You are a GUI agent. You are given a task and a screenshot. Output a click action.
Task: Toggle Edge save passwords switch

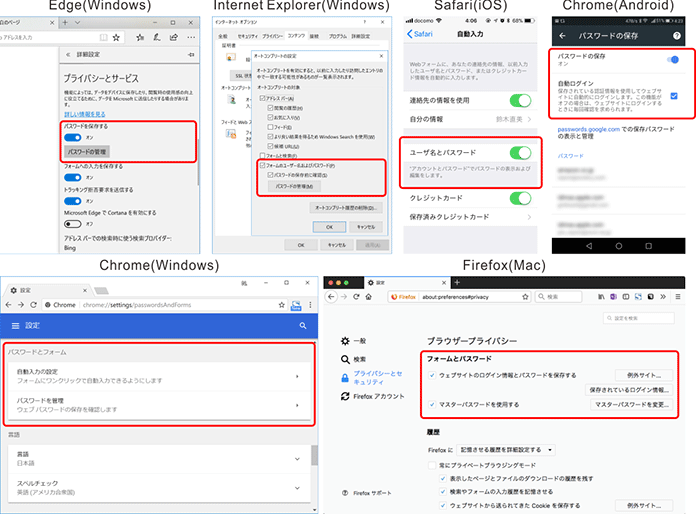pyautogui.click(x=73, y=138)
